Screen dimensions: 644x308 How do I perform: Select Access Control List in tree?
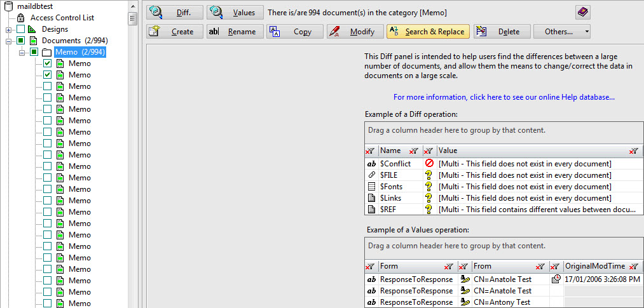(x=62, y=18)
